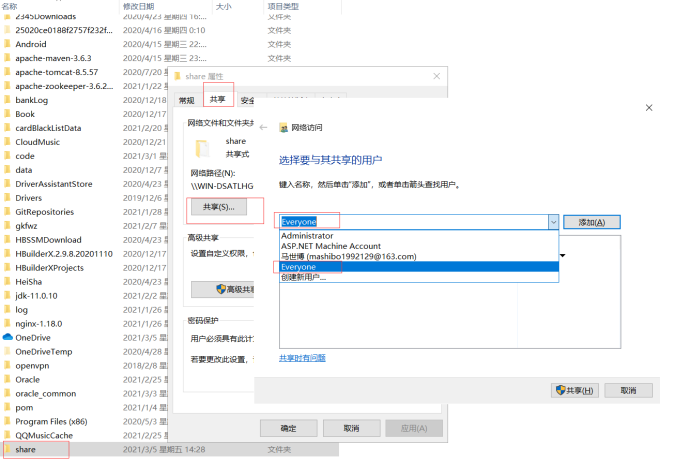Screen dimensions: 692x459
Task: Click the share folder icon in file list
Action: click(7, 449)
